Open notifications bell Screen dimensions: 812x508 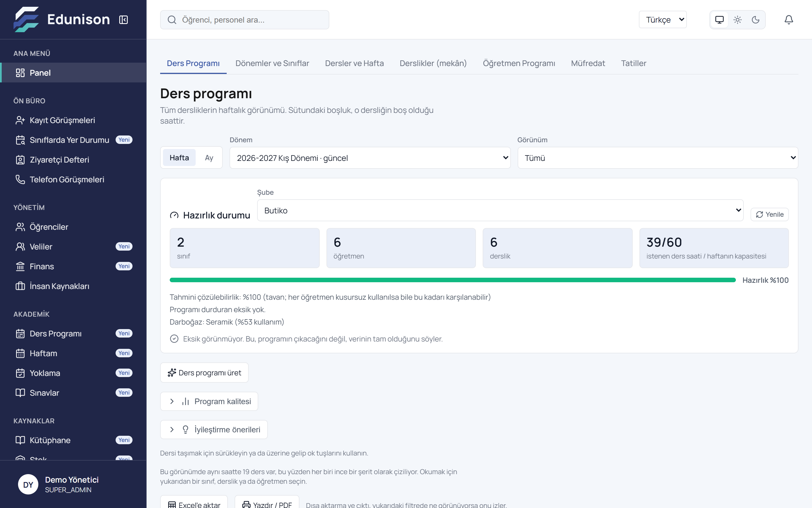click(789, 20)
